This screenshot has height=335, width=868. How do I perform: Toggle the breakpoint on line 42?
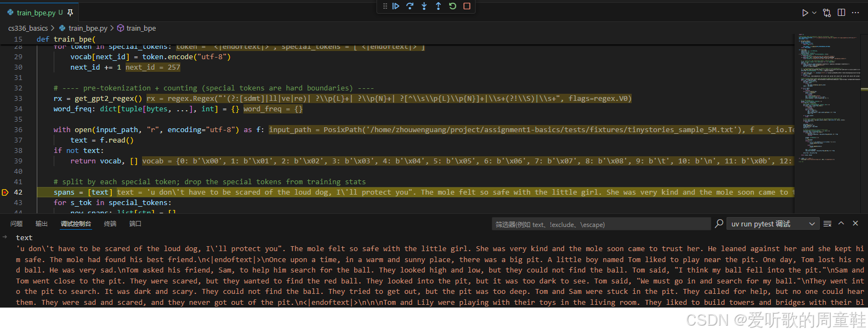pyautogui.click(x=5, y=192)
